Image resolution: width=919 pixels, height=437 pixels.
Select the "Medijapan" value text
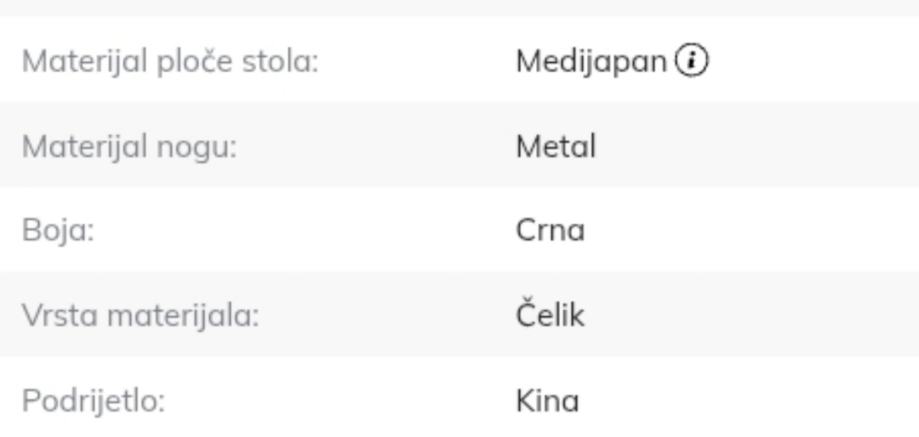590,62
